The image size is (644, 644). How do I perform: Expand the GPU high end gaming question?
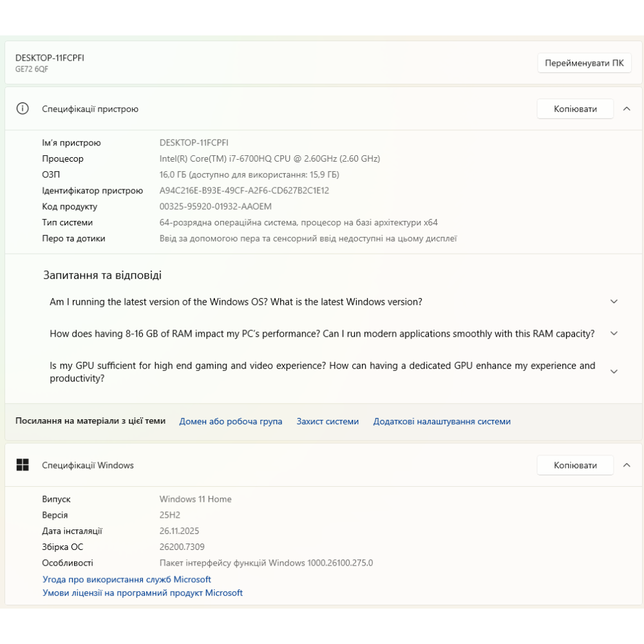point(614,372)
